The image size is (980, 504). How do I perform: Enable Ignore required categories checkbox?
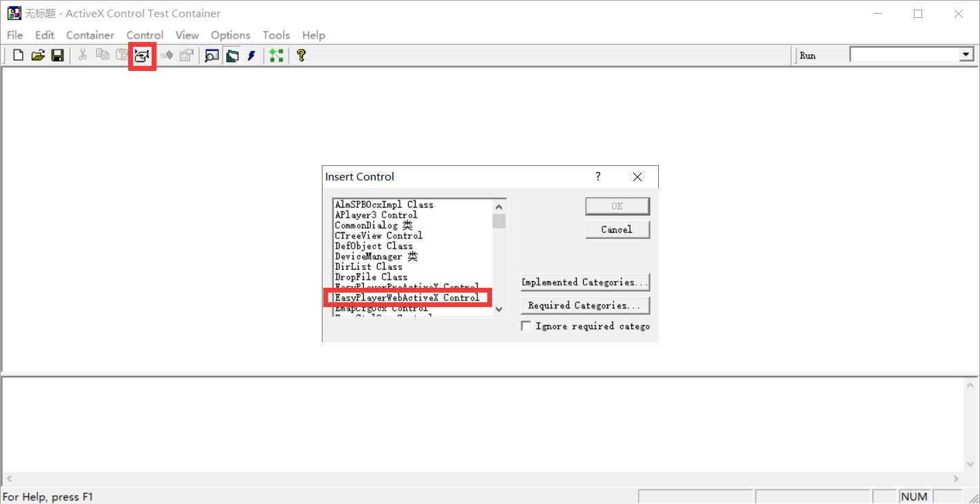[x=527, y=326]
